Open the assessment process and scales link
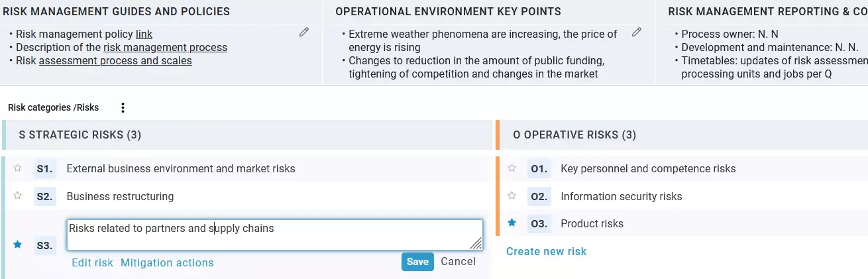The height and width of the screenshot is (279, 868). tap(115, 60)
